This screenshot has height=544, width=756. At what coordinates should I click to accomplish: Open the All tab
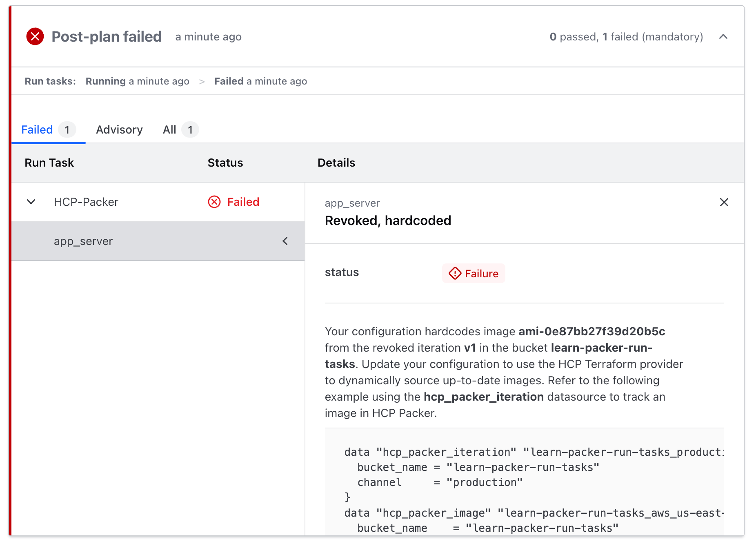coord(169,130)
